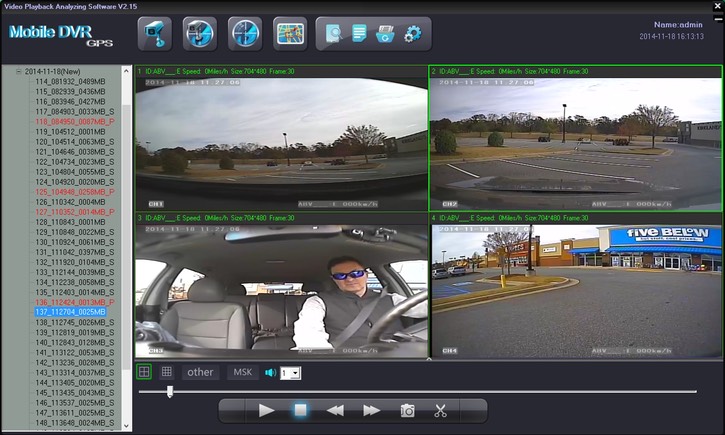
Task: Select the driver-facing camera 3 view
Action: click(282, 290)
